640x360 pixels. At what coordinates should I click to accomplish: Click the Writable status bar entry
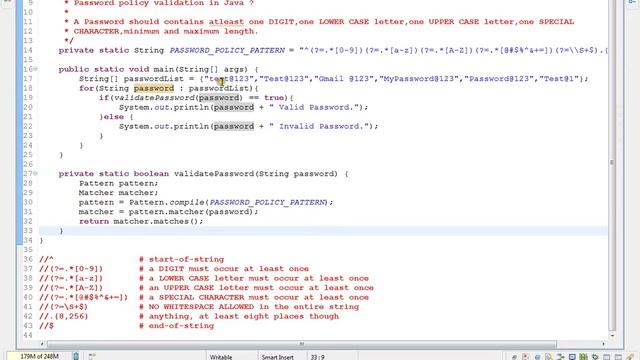point(221,357)
